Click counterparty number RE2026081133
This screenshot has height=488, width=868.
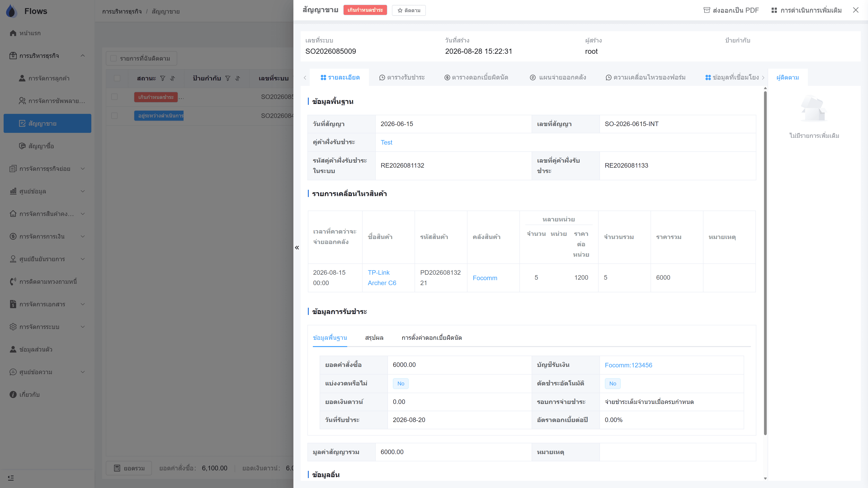tap(626, 165)
